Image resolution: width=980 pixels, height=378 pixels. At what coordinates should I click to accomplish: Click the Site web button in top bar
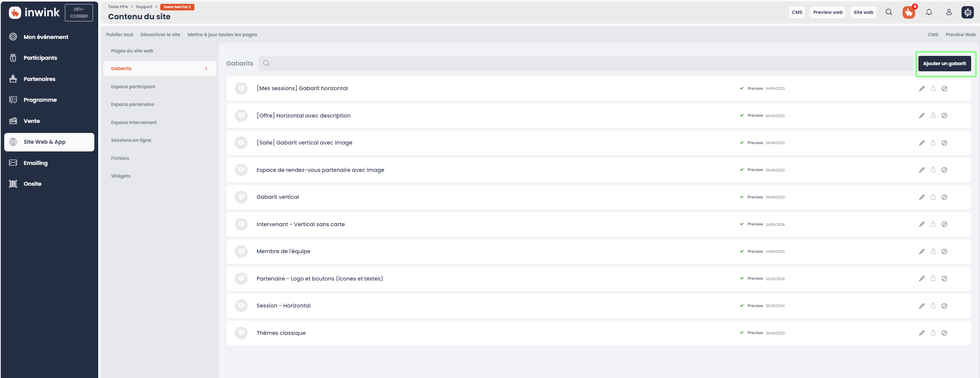coord(863,12)
